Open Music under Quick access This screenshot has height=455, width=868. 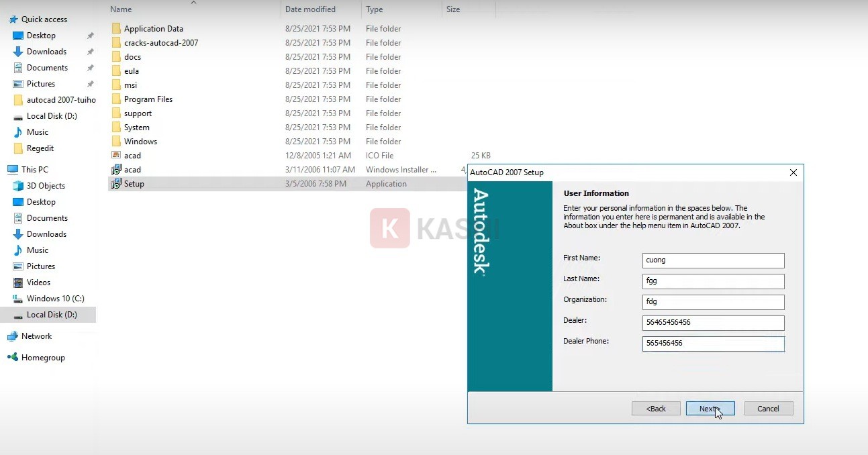pyautogui.click(x=38, y=132)
